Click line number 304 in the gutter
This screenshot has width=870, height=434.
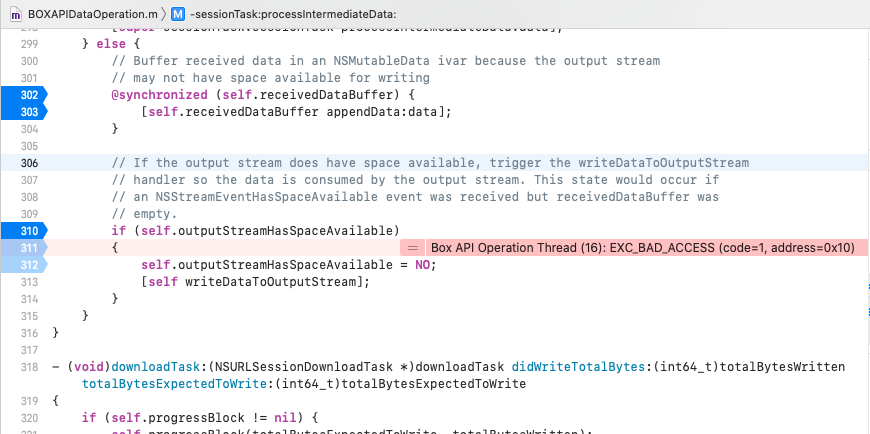(29, 129)
